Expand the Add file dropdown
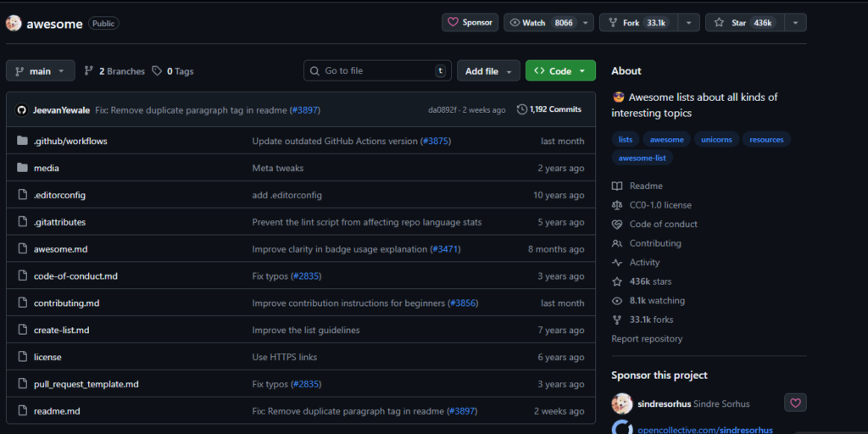The height and width of the screenshot is (434, 868). pyautogui.click(x=488, y=71)
